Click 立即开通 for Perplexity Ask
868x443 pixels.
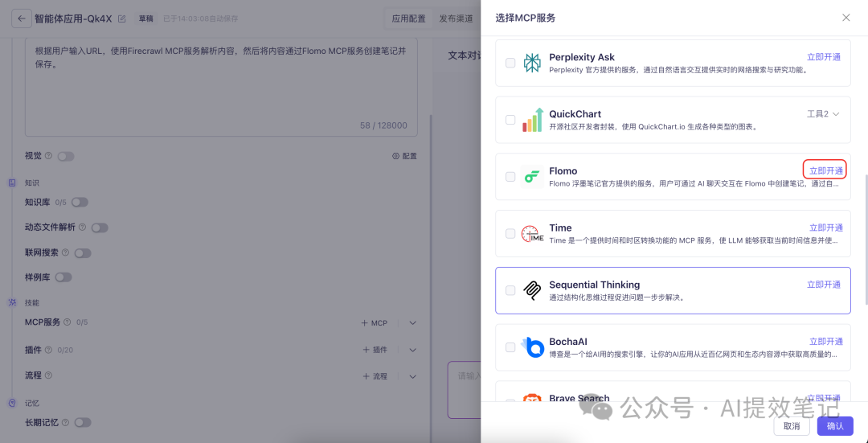click(x=824, y=57)
